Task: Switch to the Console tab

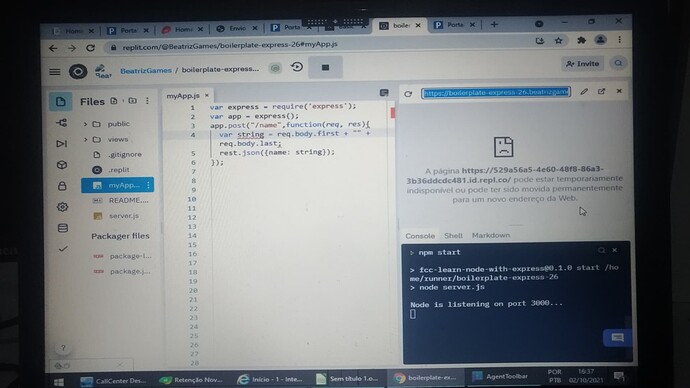Action: [420, 236]
